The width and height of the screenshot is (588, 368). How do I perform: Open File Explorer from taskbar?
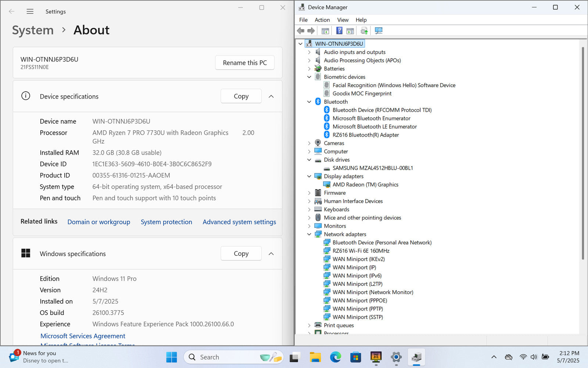coord(315,357)
